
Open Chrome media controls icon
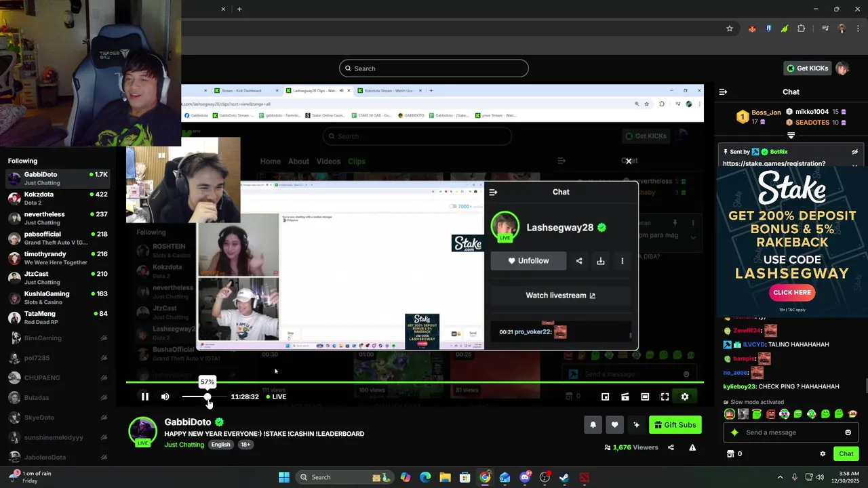point(825,28)
